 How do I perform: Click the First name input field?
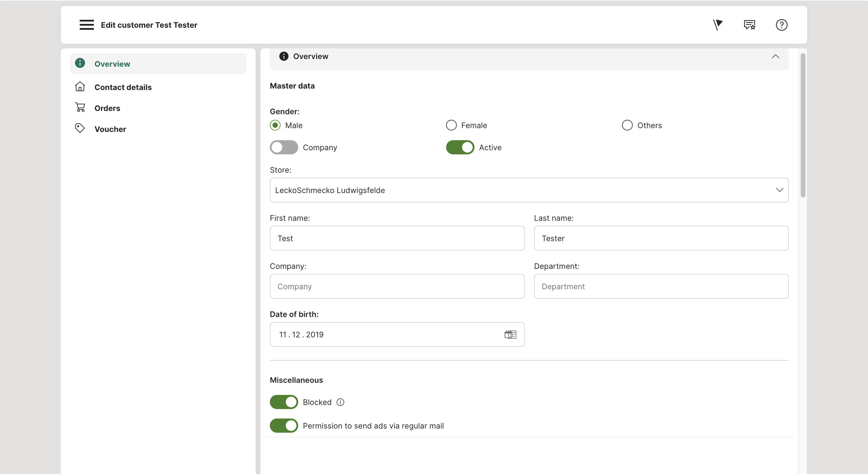click(x=397, y=238)
